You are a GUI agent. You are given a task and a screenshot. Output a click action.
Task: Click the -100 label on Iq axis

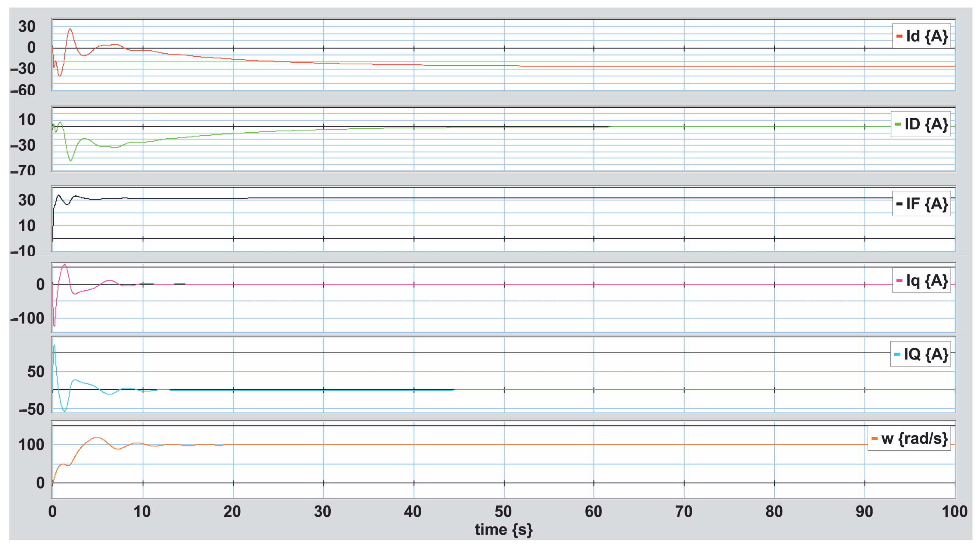27,318
